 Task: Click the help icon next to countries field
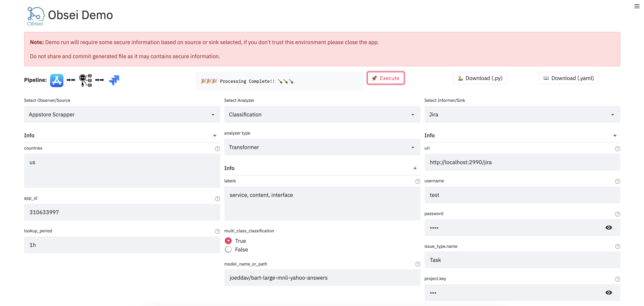coord(217,148)
